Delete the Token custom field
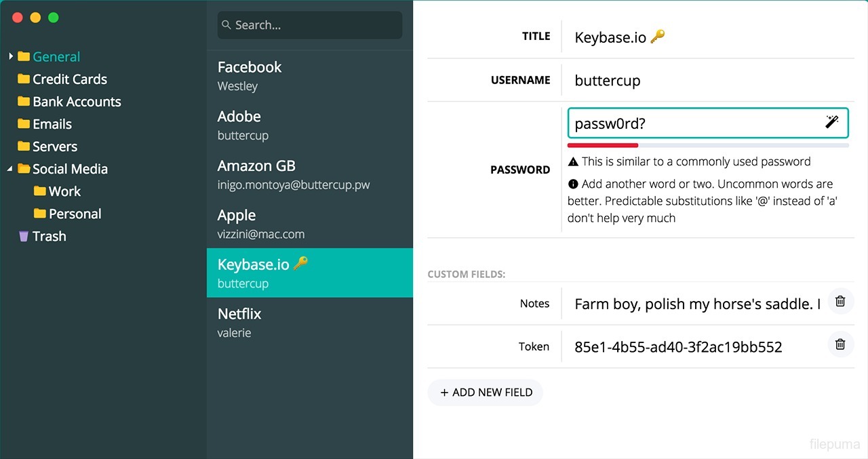This screenshot has width=868, height=459. coord(840,345)
